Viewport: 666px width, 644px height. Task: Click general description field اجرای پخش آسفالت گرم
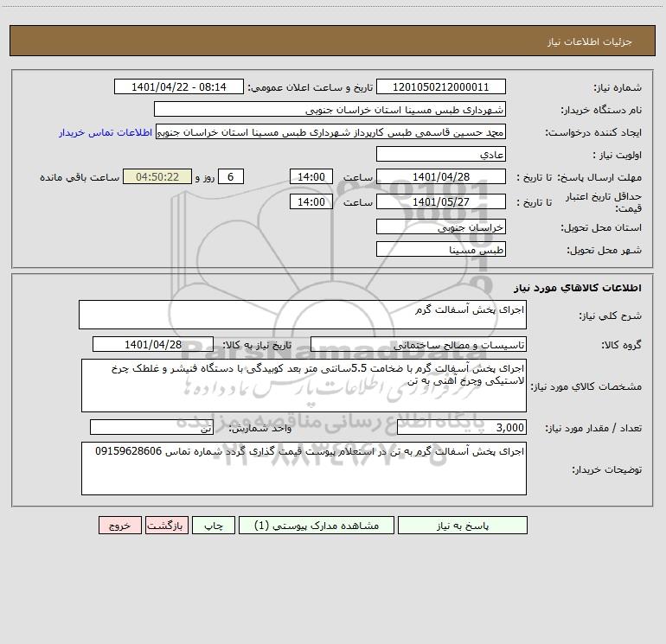(303, 315)
